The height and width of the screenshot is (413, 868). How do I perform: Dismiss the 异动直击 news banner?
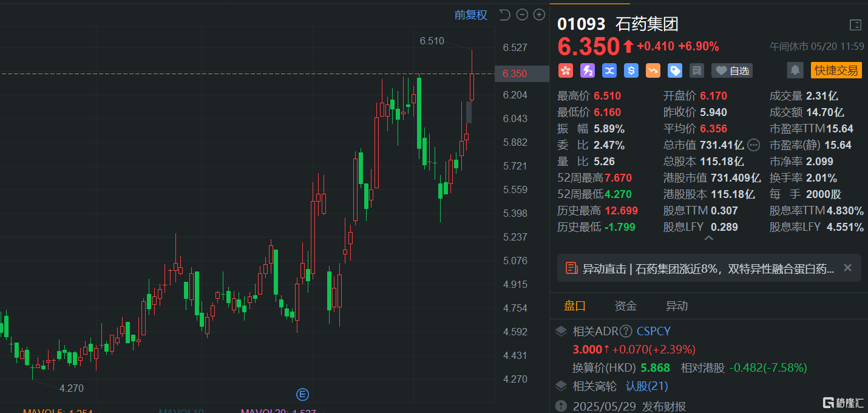tap(848, 268)
